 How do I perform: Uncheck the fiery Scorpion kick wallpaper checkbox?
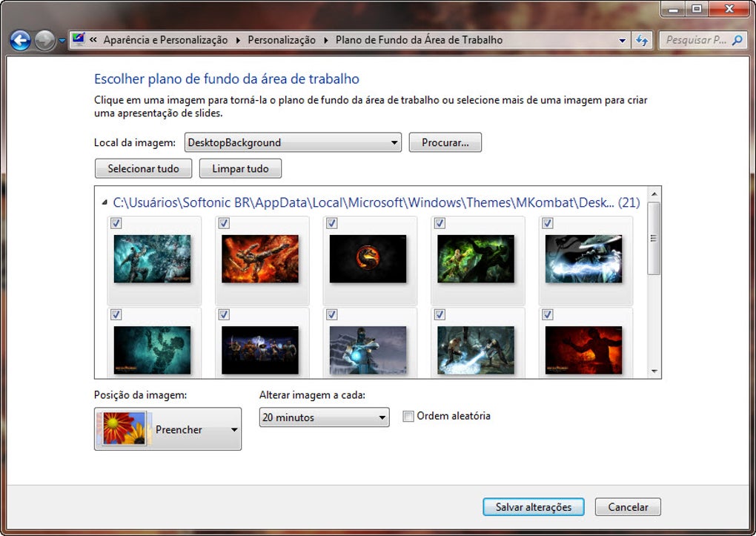coord(224,223)
